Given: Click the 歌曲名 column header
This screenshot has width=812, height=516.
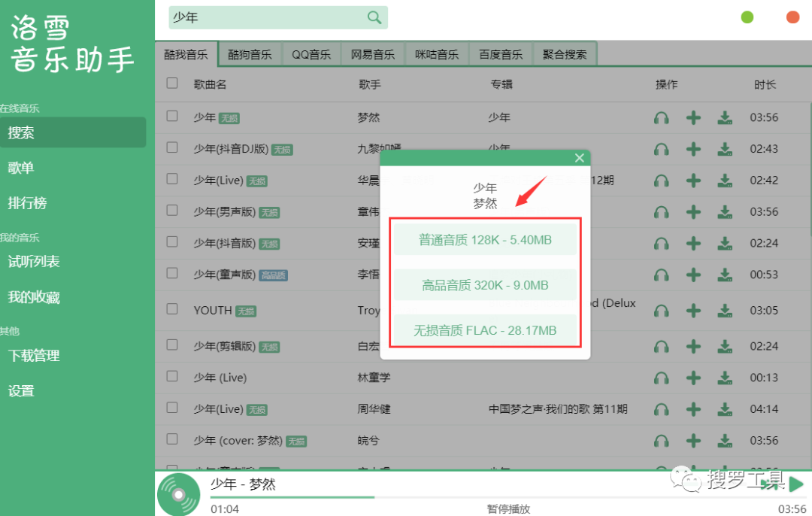Looking at the screenshot, I should coord(210,84).
